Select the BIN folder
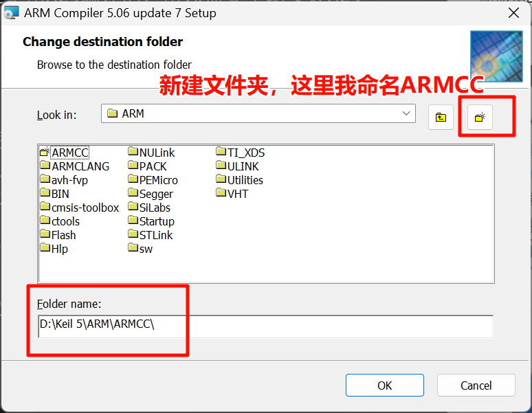The height and width of the screenshot is (413, 532). [54, 194]
